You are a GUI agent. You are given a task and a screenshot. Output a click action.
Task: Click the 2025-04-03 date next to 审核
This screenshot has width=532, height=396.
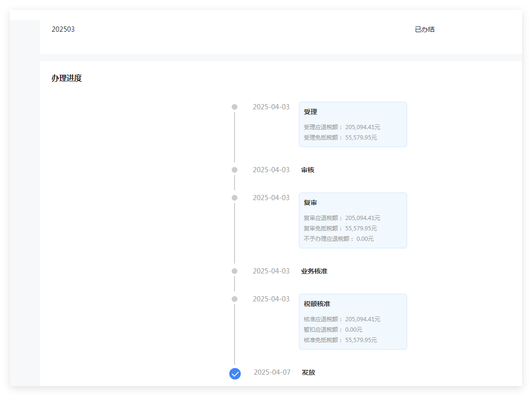pyautogui.click(x=271, y=170)
